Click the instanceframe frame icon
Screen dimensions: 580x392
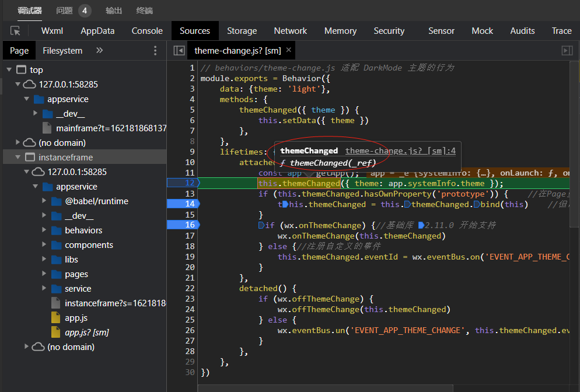click(x=30, y=157)
